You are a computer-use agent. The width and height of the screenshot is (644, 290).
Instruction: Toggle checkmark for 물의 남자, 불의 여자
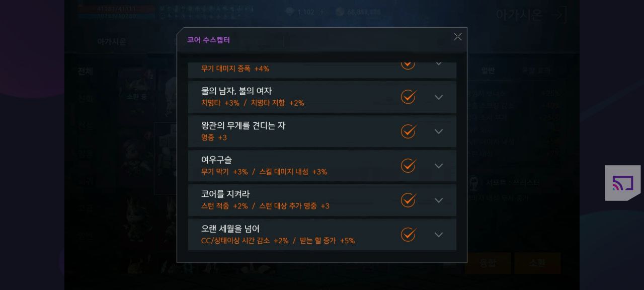408,97
